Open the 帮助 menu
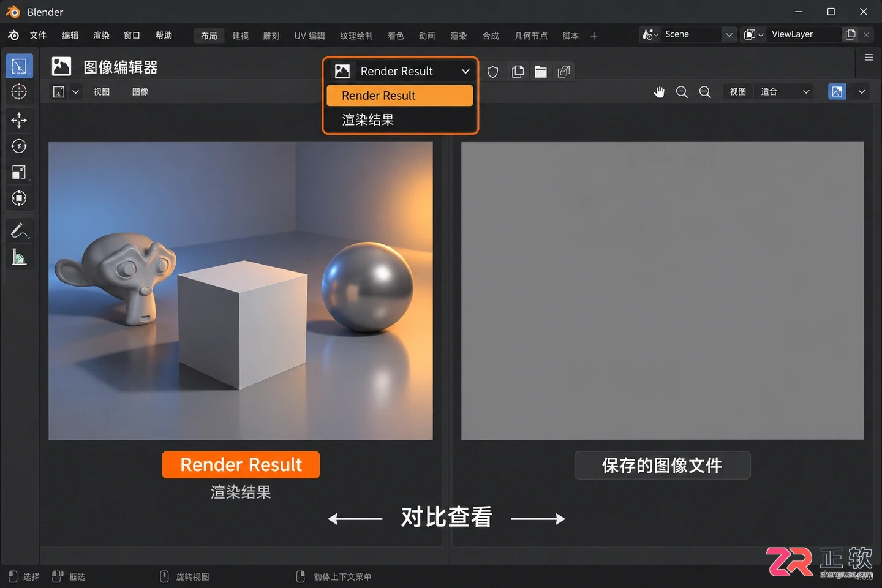Image resolution: width=882 pixels, height=588 pixels. (164, 36)
